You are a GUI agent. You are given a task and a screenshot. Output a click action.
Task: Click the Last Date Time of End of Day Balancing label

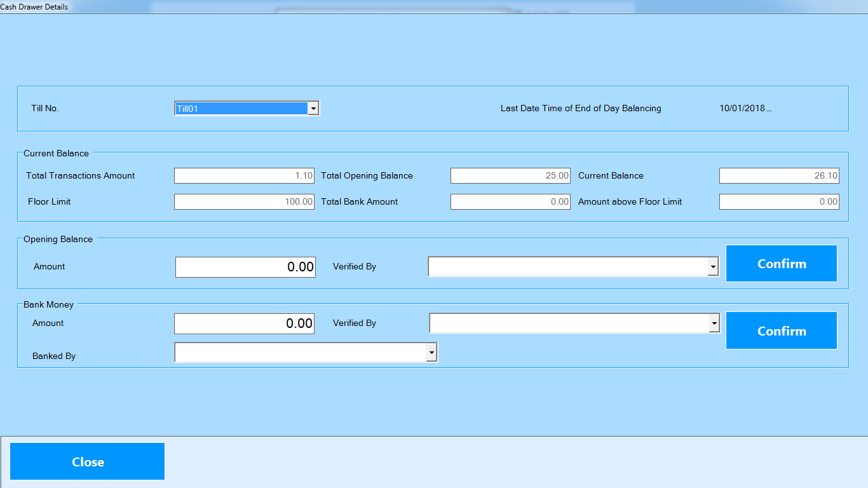[580, 109]
